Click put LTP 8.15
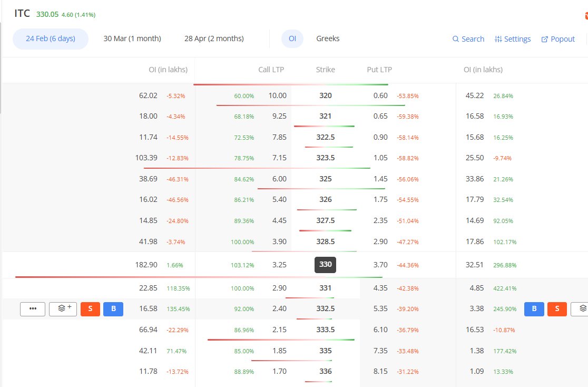Viewport: 588px width, 387px height. coord(380,372)
